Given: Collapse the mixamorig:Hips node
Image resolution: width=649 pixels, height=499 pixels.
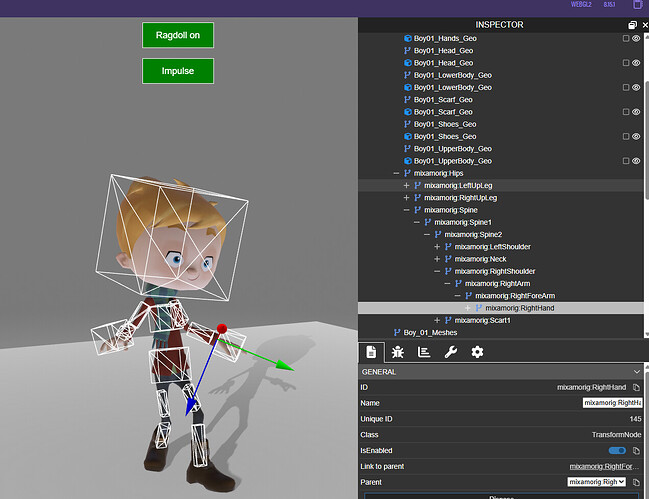Looking at the screenshot, I should [396, 173].
